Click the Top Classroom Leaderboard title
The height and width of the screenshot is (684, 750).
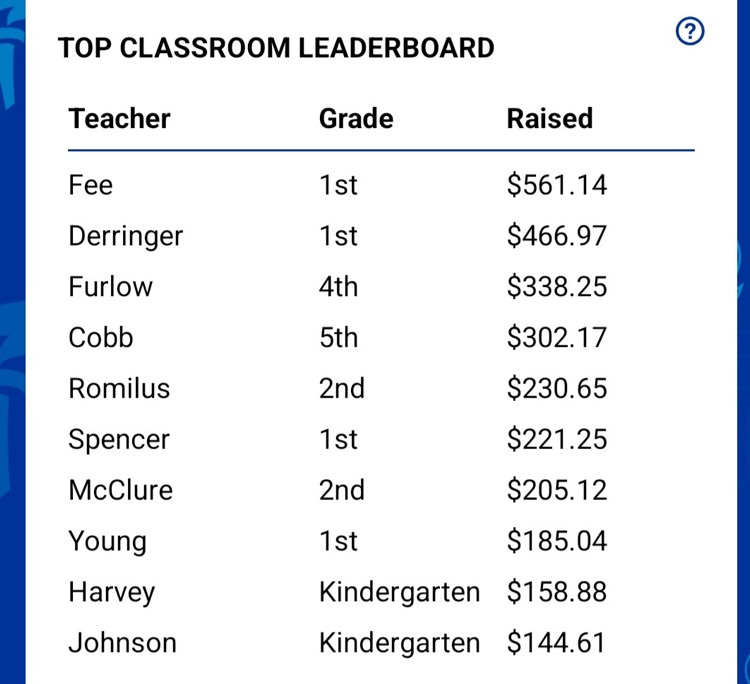click(x=276, y=48)
